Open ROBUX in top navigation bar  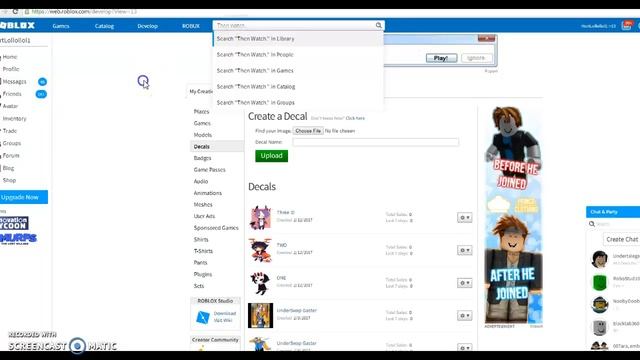coord(191,26)
